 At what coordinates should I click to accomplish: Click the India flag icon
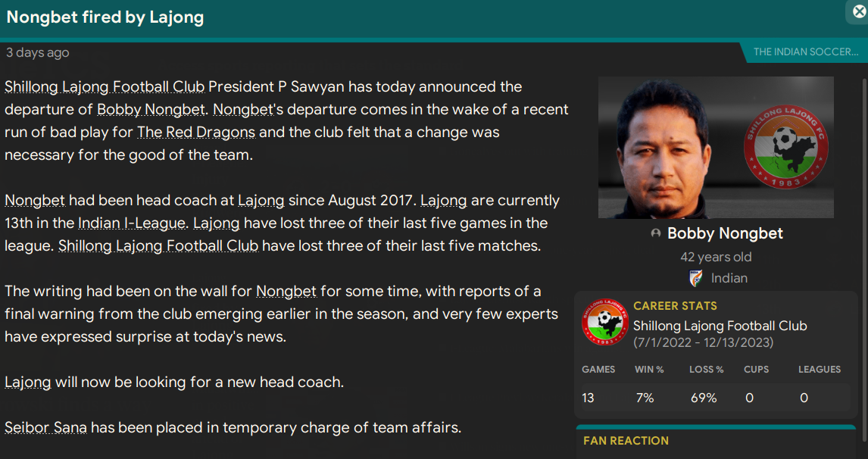click(x=696, y=279)
